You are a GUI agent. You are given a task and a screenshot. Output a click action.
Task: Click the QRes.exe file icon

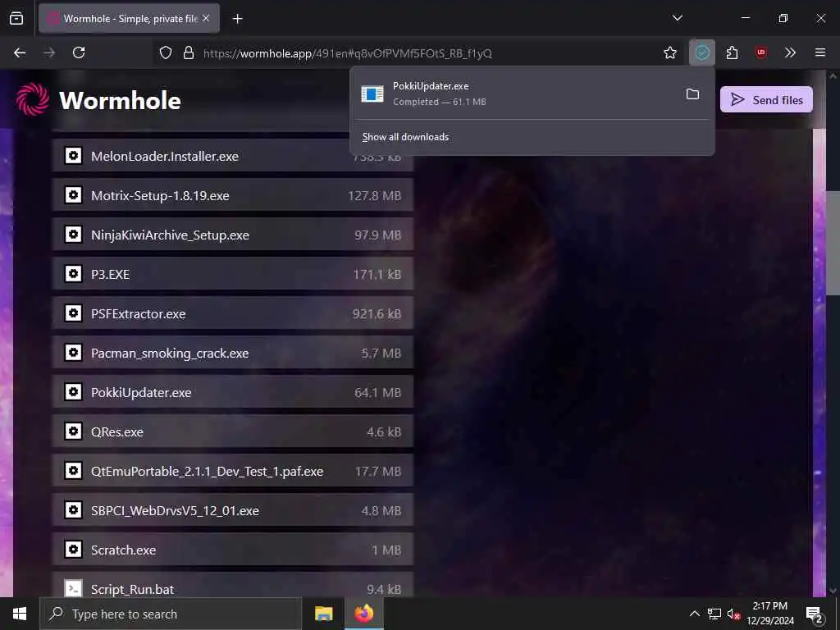click(73, 431)
